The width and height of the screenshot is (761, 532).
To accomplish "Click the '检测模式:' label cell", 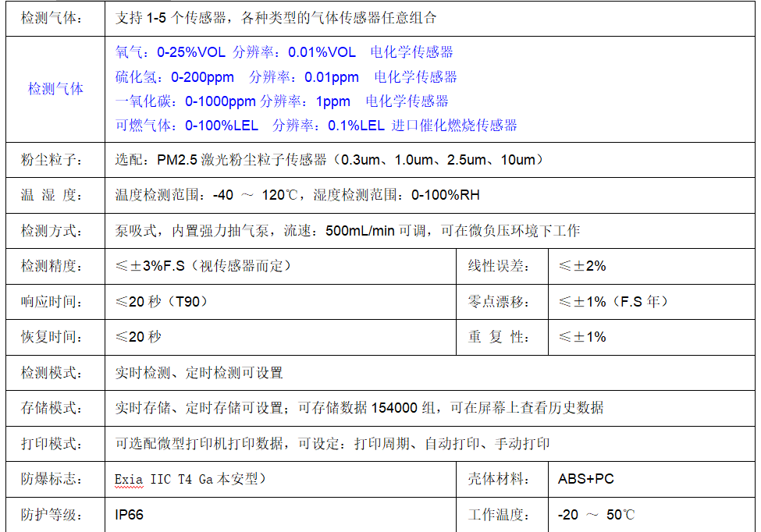I will (55, 373).
